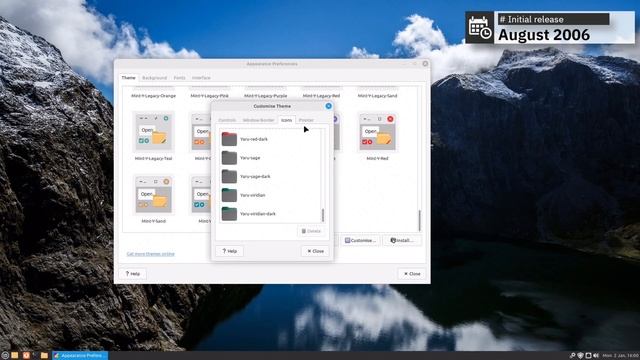Open the Get more themes online link
Viewport: 640px width, 360px height.
point(150,254)
